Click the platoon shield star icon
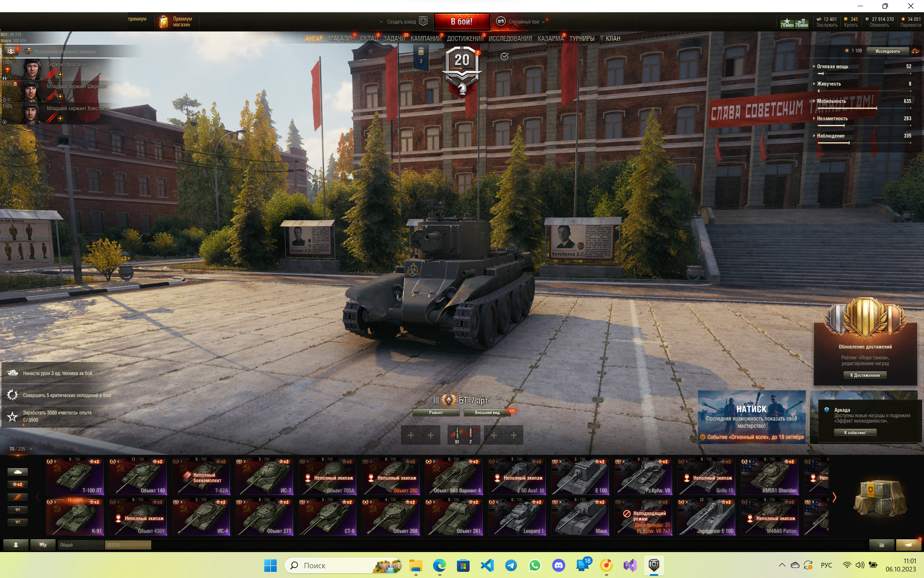 pyautogui.click(x=423, y=21)
